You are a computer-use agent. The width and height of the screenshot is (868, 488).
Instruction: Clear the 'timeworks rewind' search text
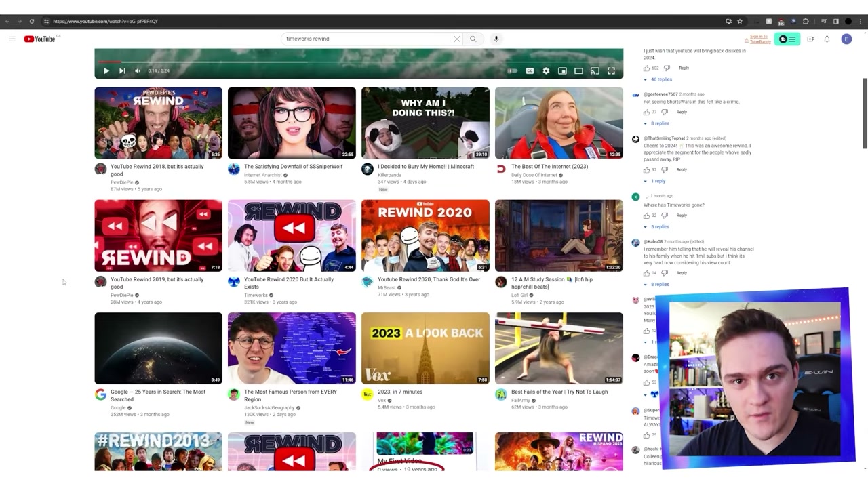coord(457,39)
